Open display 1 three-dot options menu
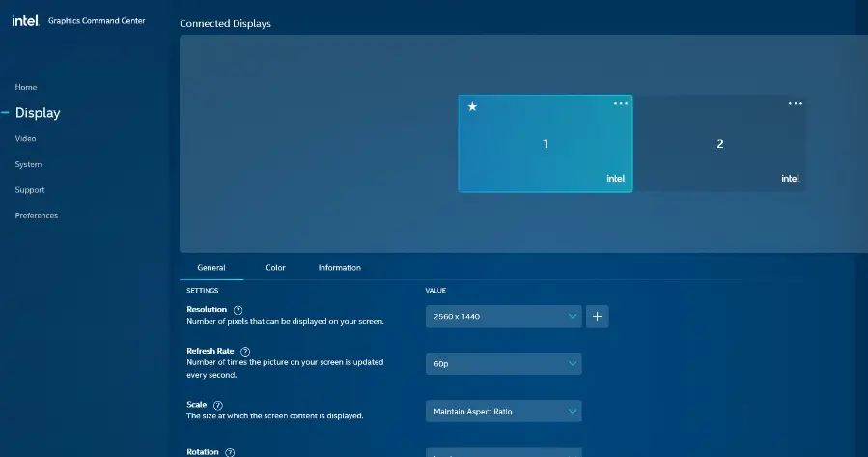Image resolution: width=868 pixels, height=457 pixels. [x=621, y=103]
